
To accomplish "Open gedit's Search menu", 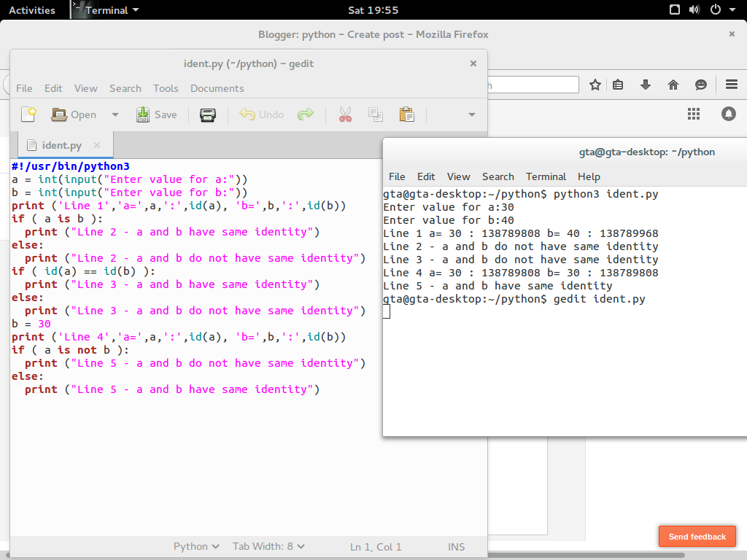I will 125,88.
